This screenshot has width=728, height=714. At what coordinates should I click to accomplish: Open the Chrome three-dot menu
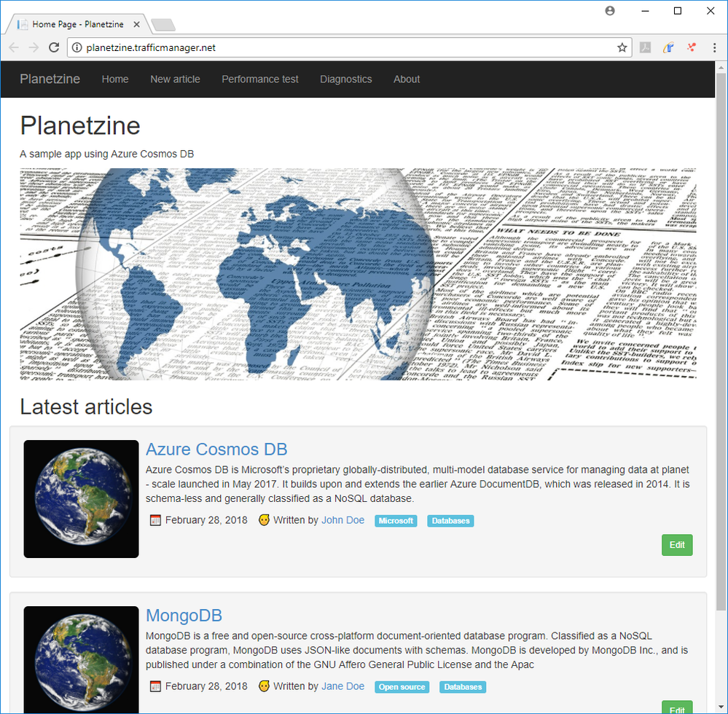(715, 47)
